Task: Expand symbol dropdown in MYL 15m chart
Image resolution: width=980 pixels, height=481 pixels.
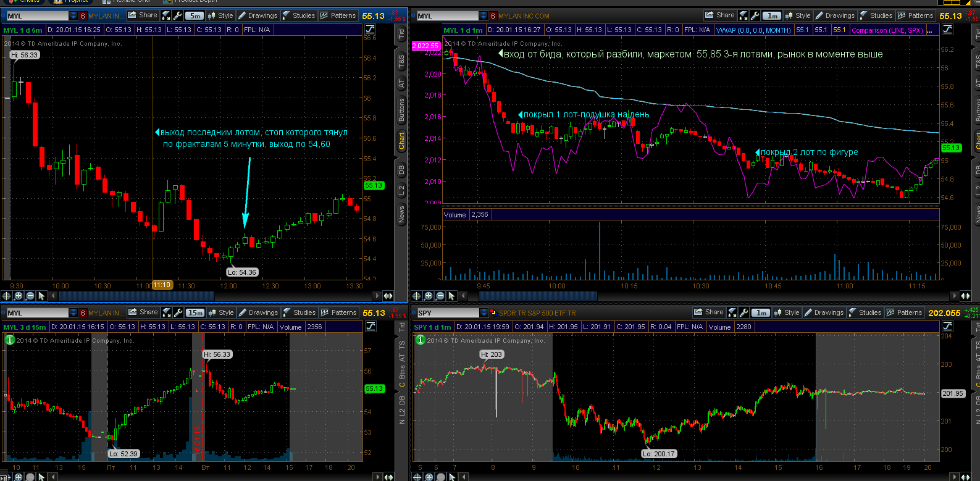Action: tap(73, 313)
